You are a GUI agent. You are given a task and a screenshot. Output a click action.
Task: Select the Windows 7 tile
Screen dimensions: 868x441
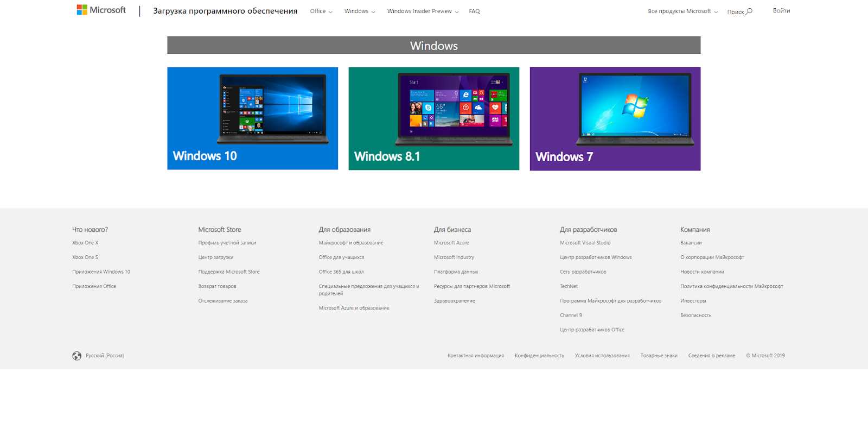[615, 119]
